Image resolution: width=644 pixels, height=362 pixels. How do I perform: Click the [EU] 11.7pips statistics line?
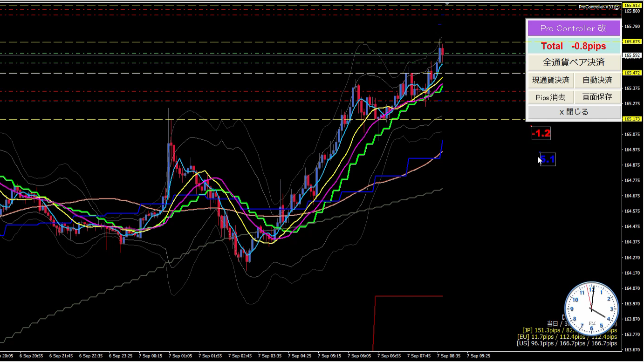coord(567,336)
